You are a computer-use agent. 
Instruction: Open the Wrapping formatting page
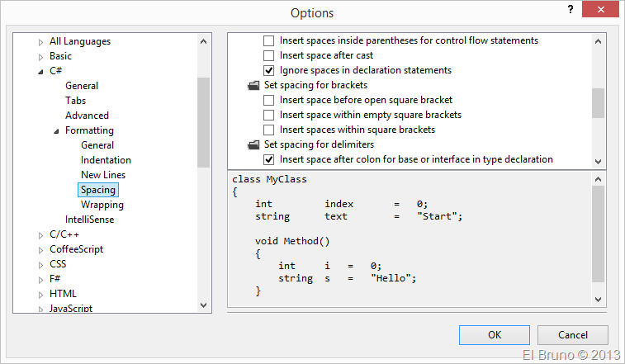[x=102, y=205]
